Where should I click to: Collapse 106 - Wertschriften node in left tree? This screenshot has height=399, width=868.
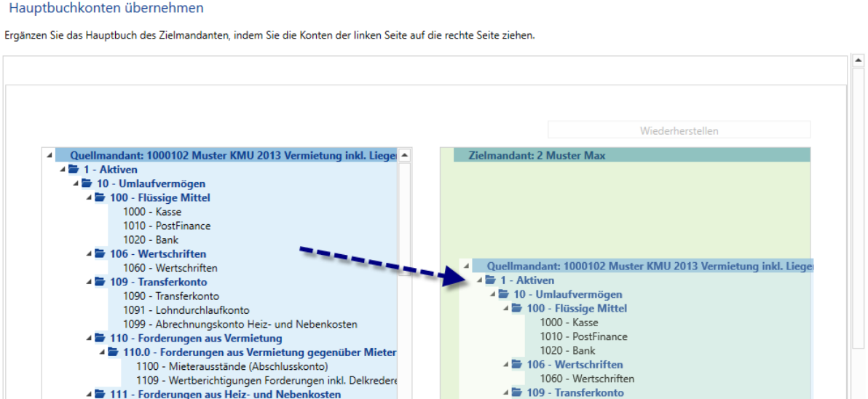click(x=89, y=254)
